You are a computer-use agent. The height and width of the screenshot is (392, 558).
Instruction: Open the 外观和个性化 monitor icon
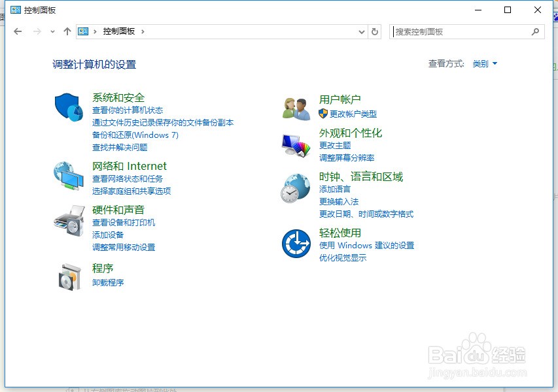coord(296,145)
